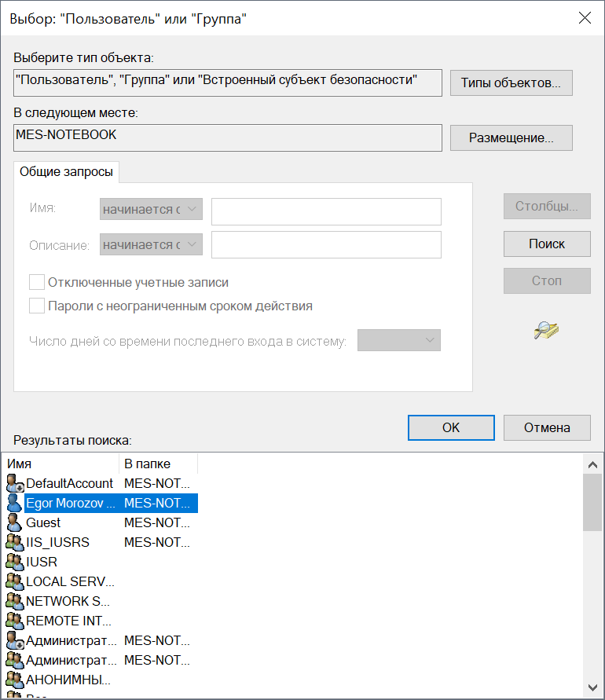Toggle Отключенные учетные записи checkbox
Viewport: 605px width, 700px height.
coord(37,282)
